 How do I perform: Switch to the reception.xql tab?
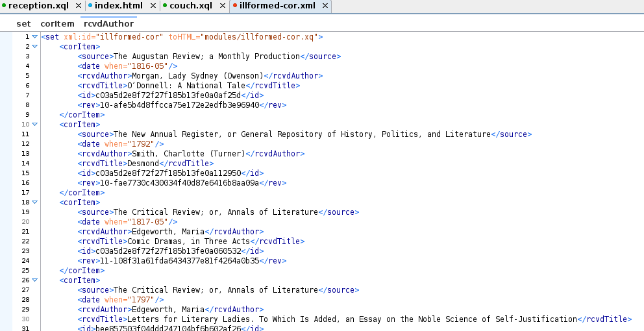(x=38, y=6)
